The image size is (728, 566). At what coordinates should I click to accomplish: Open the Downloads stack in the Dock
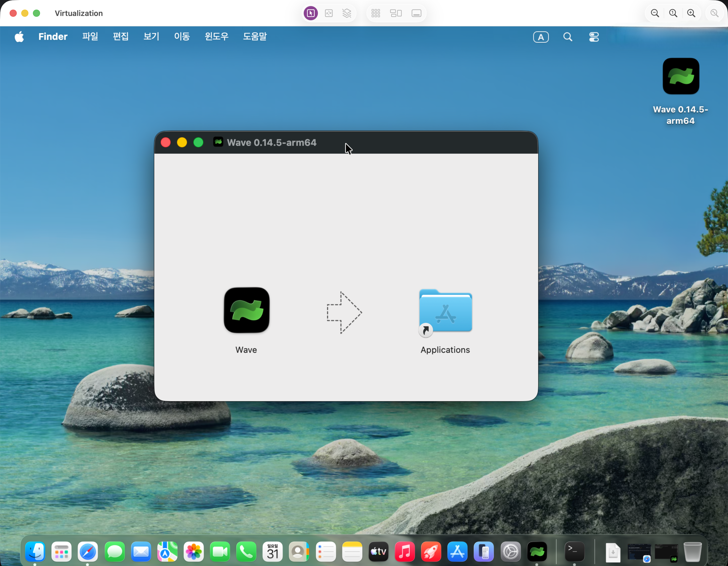pos(613,552)
